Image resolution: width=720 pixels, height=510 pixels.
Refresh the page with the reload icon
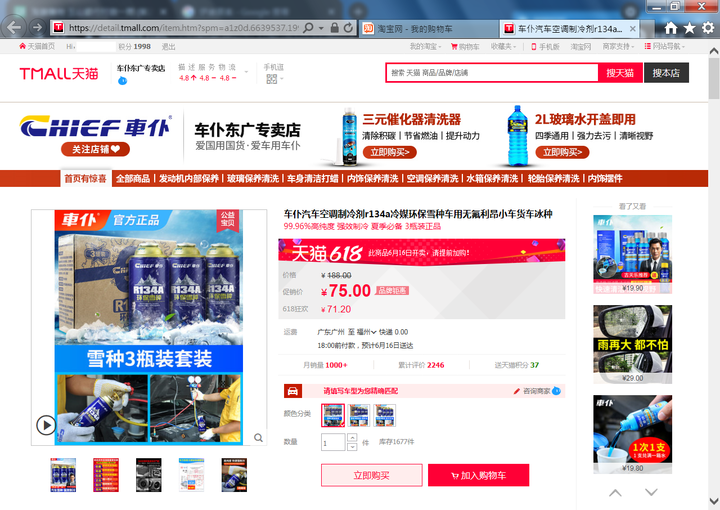348,28
